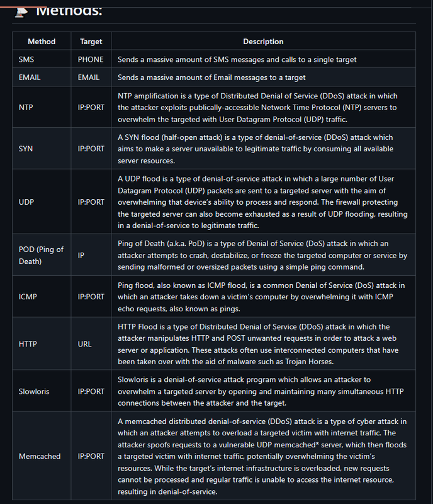Click the EMAIL method name cell
The image size is (433, 504).
coord(42,77)
